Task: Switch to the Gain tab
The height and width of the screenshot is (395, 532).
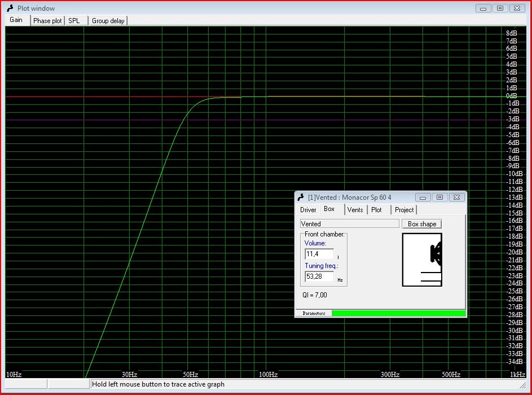Action: [16, 20]
